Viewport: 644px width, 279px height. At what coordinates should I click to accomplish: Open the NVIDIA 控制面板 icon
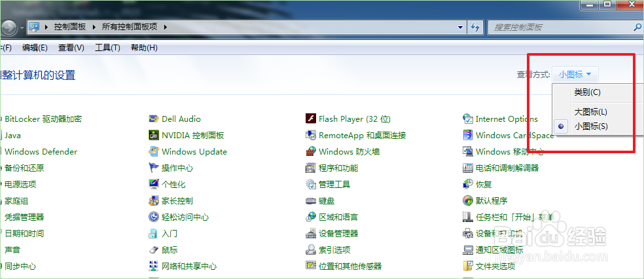click(154, 135)
